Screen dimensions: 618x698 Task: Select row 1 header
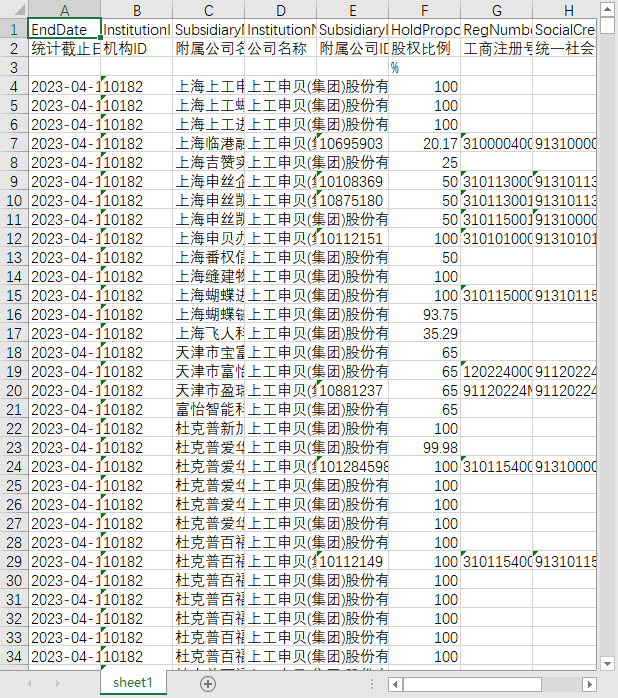click(x=14, y=29)
